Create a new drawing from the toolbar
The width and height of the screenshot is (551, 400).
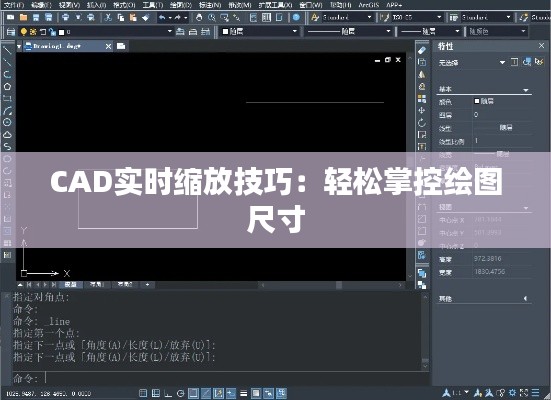pyautogui.click(x=11, y=17)
